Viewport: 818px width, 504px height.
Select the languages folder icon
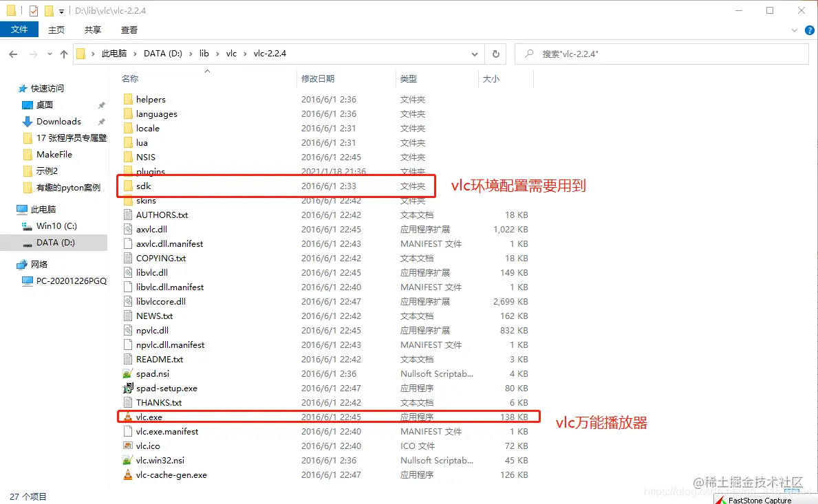(x=128, y=113)
